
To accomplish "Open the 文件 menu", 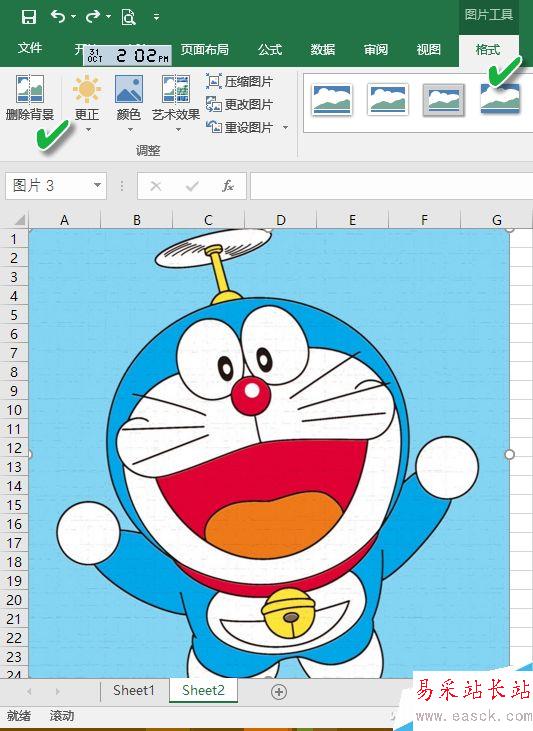I will [x=30, y=48].
